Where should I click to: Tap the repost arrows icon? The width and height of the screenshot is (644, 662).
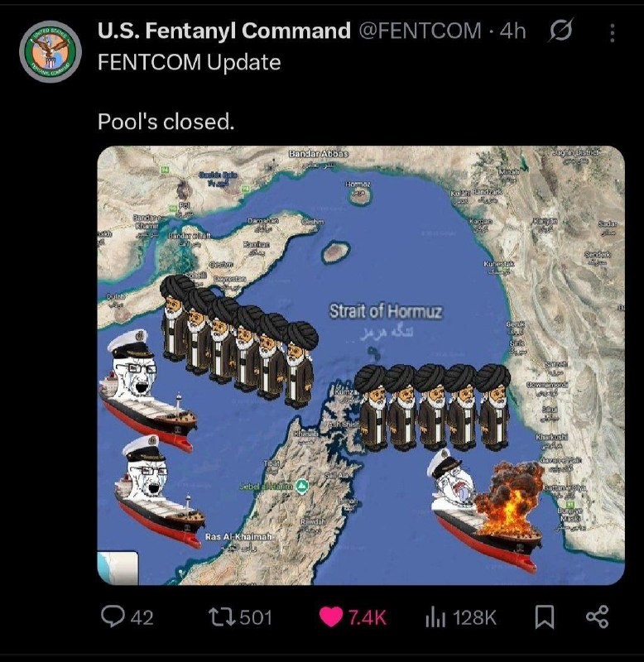click(221, 617)
